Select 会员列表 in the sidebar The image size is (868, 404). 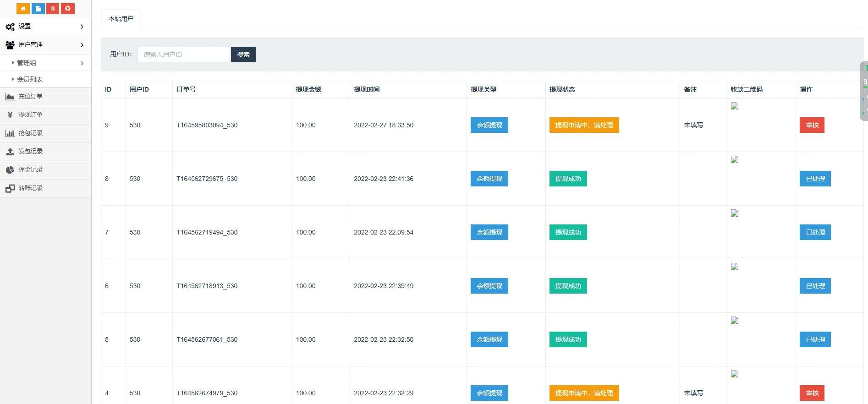click(x=30, y=79)
